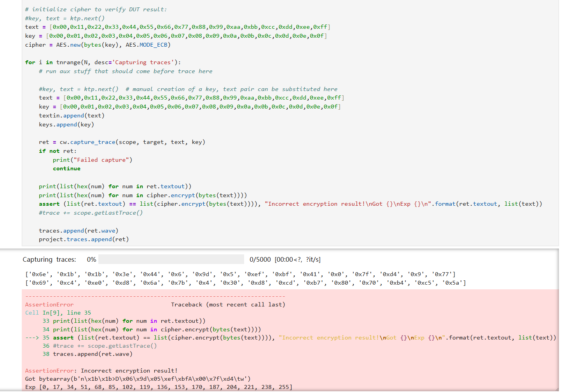
Task: Click the 'Cell In[9], line 35' traceback reference
Action: click(x=58, y=313)
